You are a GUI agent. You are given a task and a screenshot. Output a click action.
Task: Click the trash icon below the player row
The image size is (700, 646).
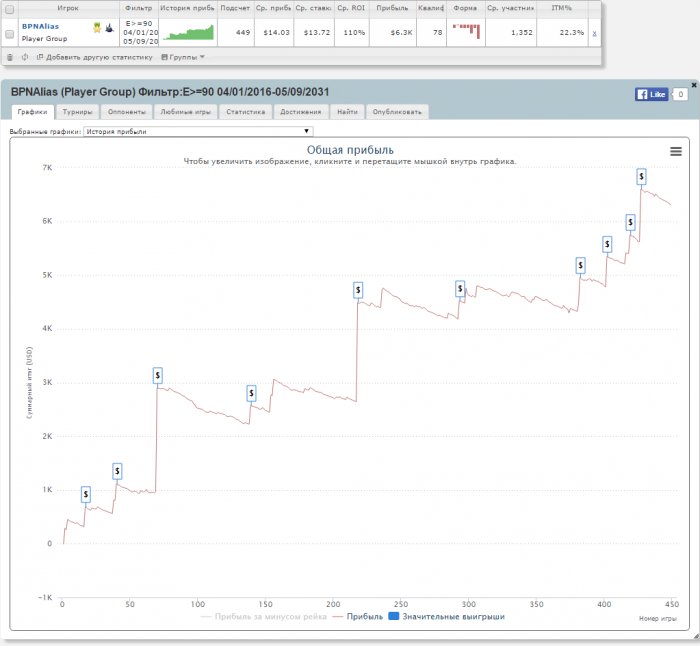click(10, 57)
